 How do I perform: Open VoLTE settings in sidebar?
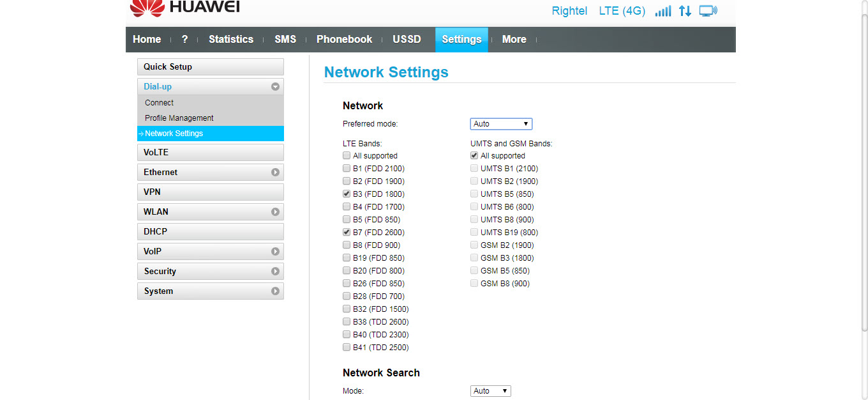210,153
